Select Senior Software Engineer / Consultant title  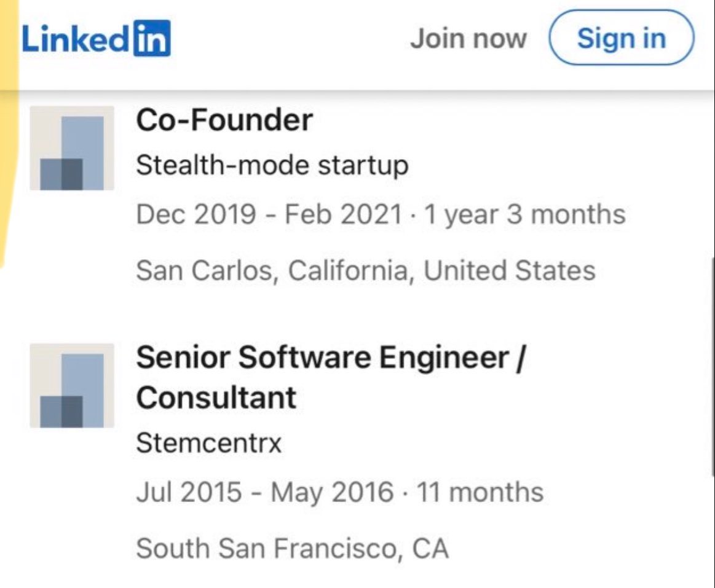point(331,377)
